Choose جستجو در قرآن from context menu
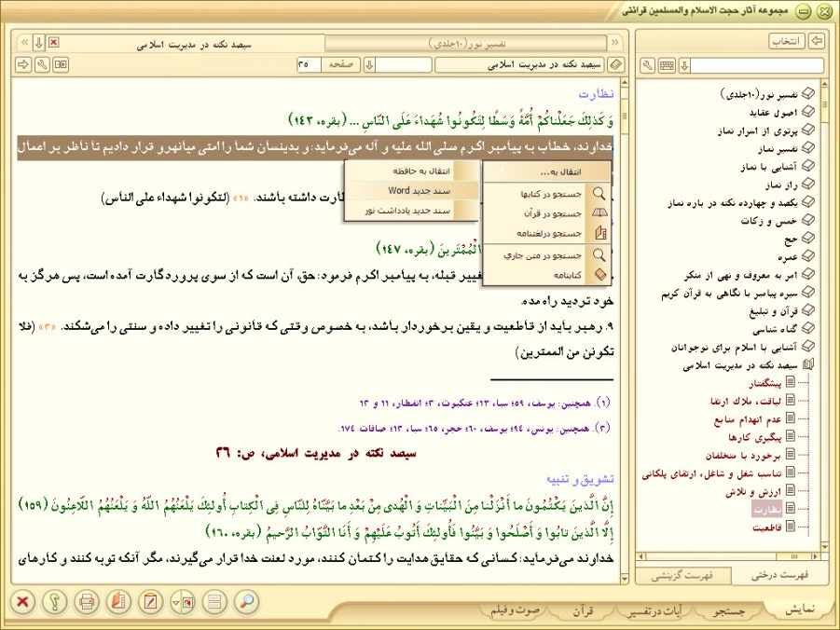Screen dimensions: 840x630 (547, 213)
